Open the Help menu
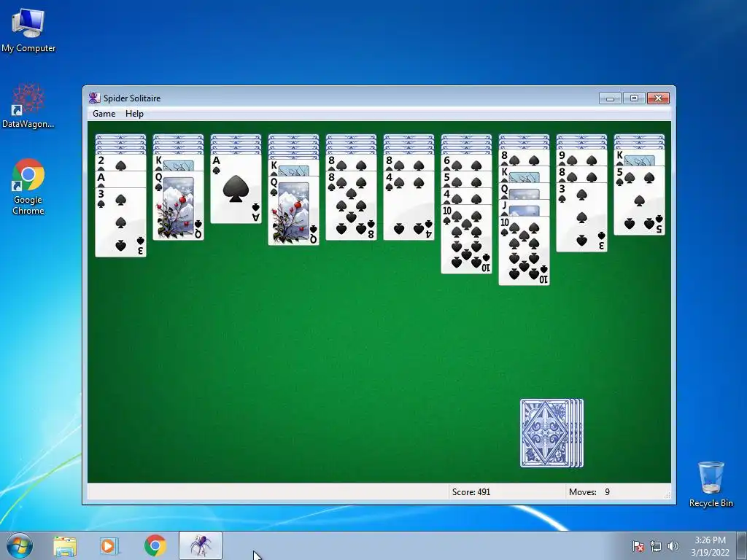 click(x=134, y=114)
